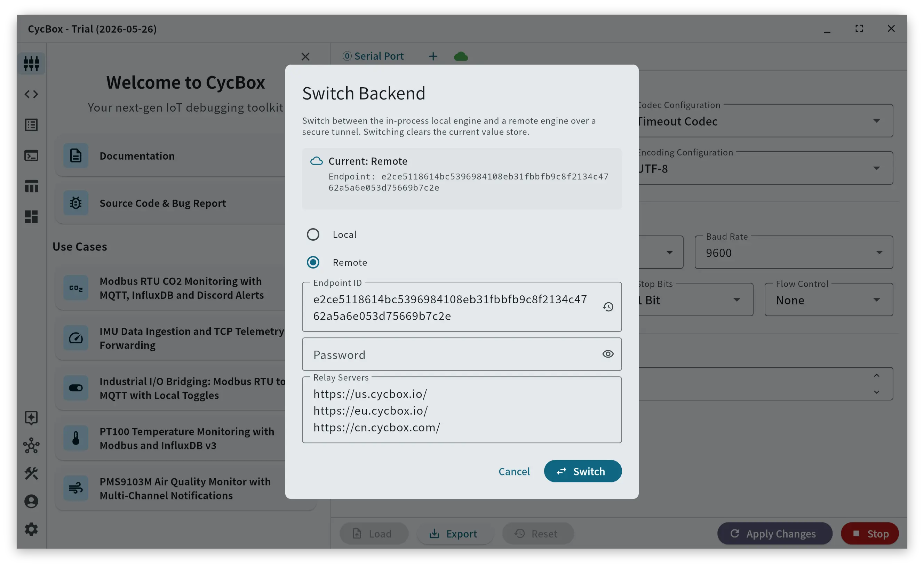This screenshot has width=924, height=567.
Task: Click the Use Cases heading
Action: pos(80,247)
